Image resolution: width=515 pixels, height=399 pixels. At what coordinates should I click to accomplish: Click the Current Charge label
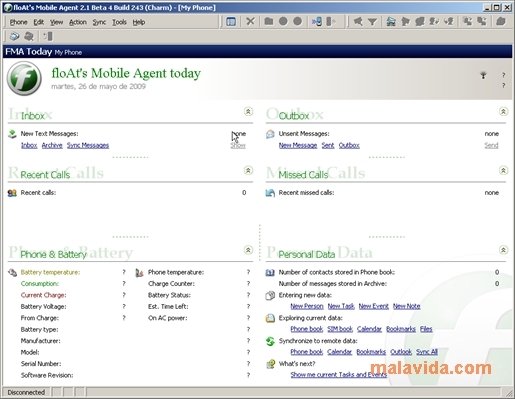(x=44, y=295)
